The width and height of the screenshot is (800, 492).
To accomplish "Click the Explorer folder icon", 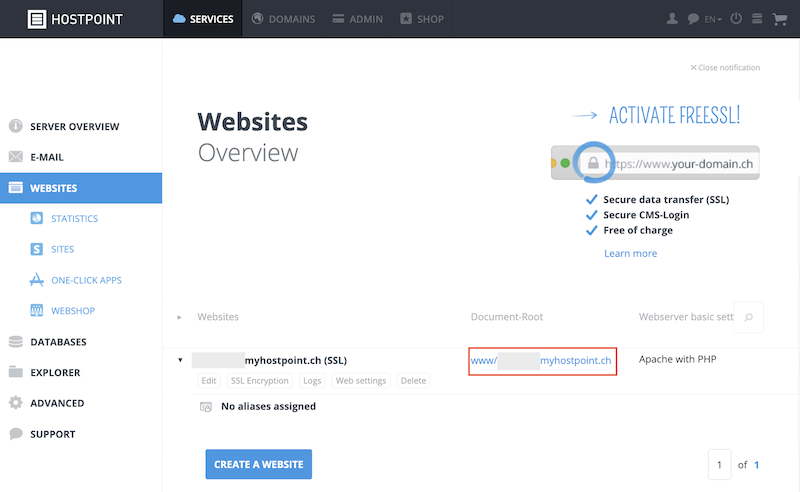I will (16, 372).
